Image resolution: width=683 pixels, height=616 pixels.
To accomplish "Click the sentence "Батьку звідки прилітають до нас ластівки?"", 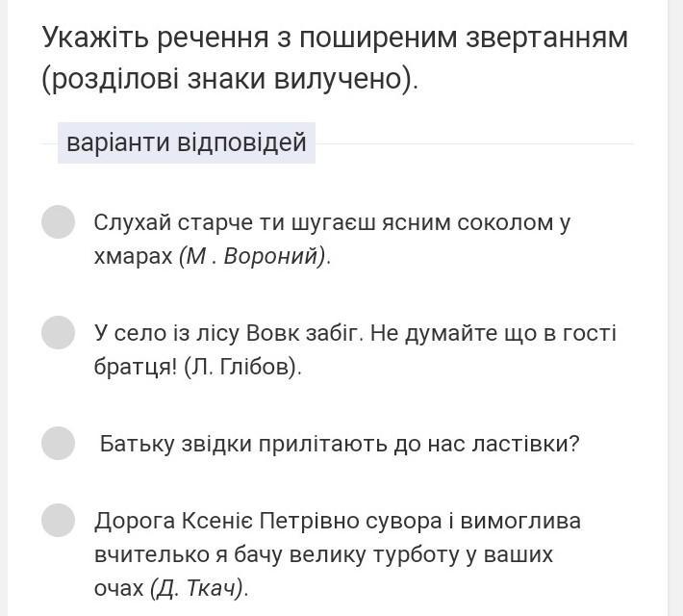I will 340,445.
